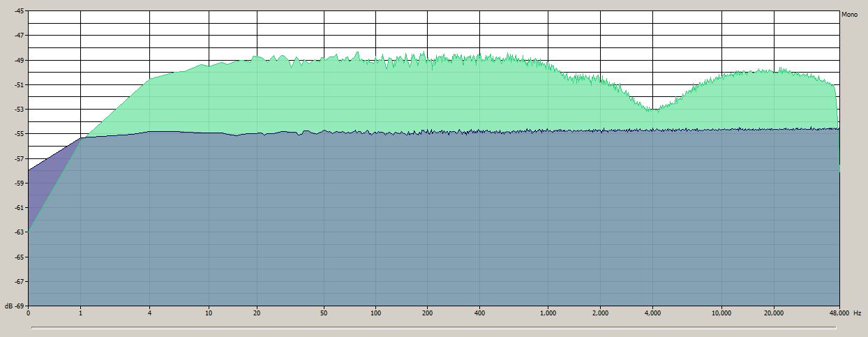Click the "2,000" frequency axis label
The height and width of the screenshot is (337, 868).
(x=600, y=313)
